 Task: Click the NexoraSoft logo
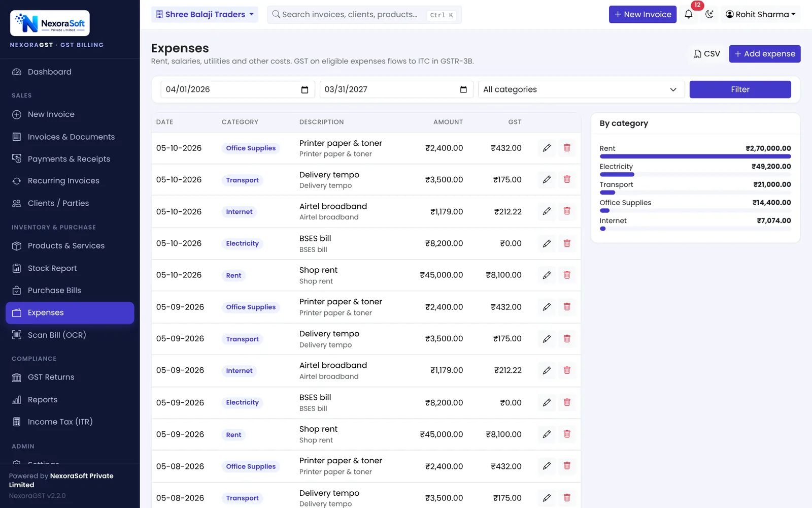(50, 23)
